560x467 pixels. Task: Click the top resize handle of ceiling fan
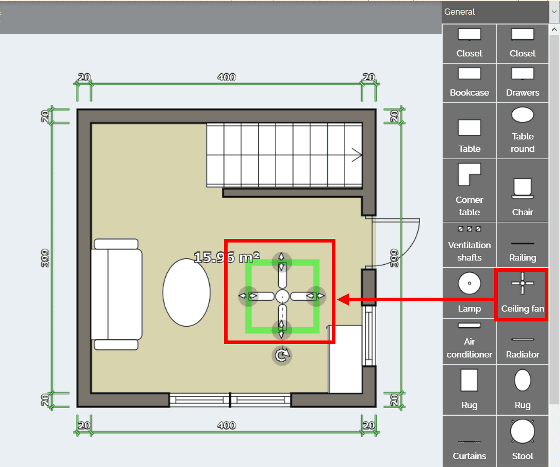(282, 261)
